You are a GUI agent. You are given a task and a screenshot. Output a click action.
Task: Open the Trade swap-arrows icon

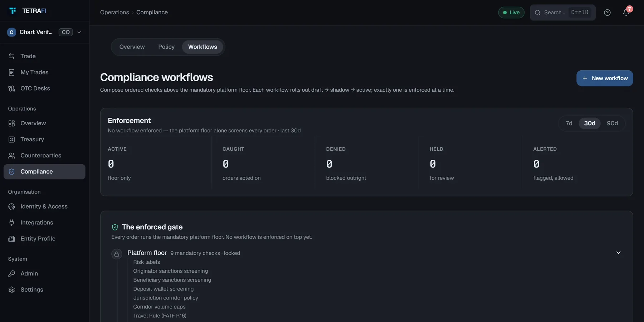[12, 56]
